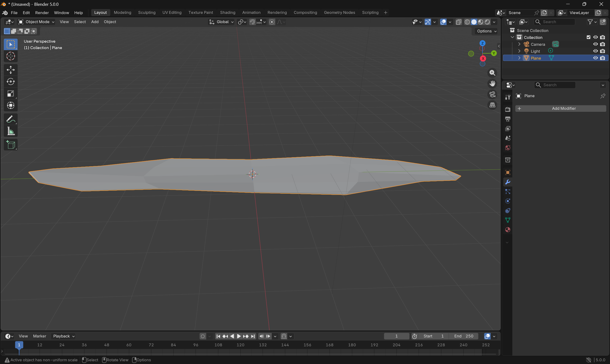Open the Options panel in viewport header
610x364 pixels.
485,31
